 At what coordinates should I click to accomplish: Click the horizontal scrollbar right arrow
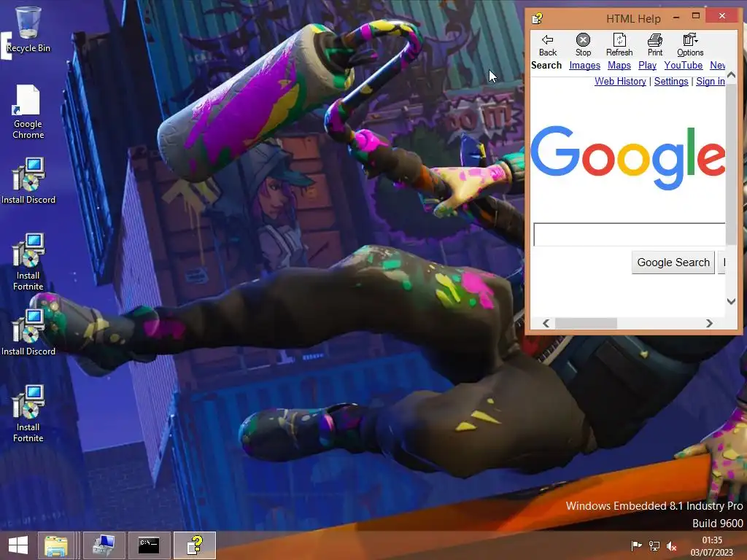point(709,323)
